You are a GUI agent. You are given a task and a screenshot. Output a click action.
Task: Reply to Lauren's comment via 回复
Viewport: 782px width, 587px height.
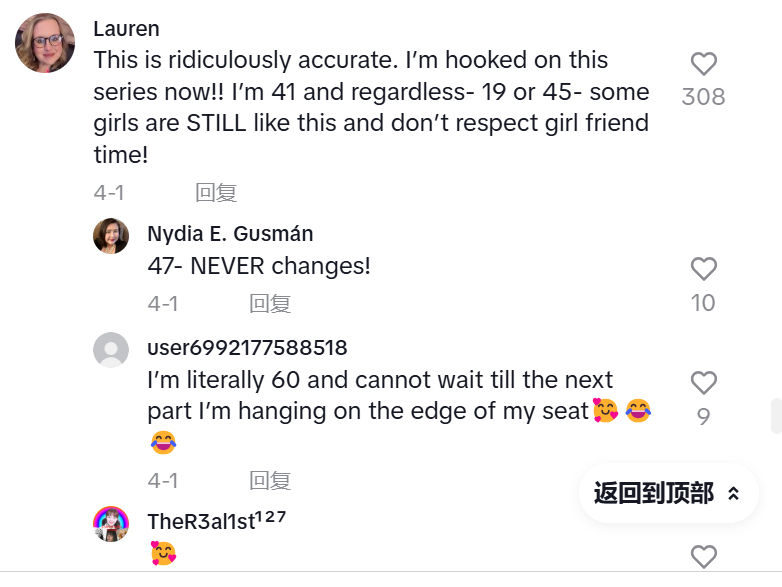click(x=216, y=193)
